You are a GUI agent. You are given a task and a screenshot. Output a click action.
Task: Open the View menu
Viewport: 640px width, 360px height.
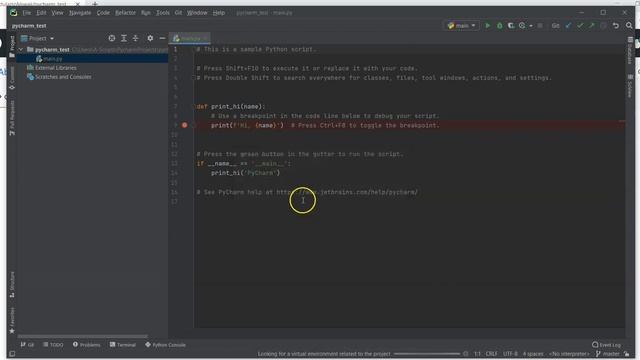(57, 13)
